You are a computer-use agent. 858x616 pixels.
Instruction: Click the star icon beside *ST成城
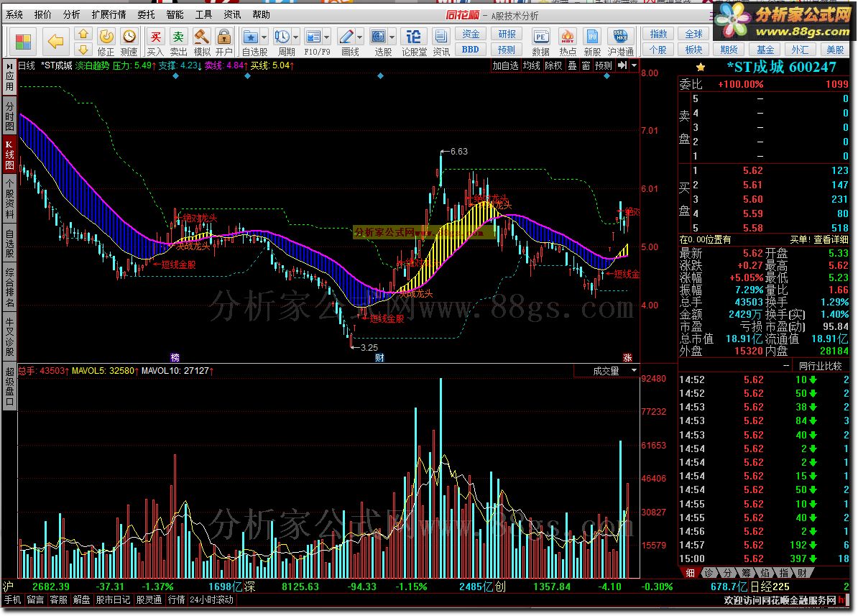(x=701, y=68)
